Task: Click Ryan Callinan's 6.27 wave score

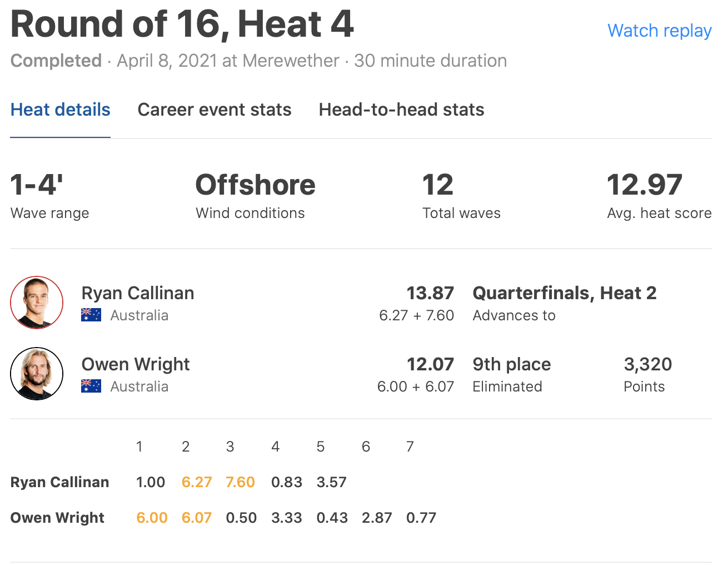Action: click(197, 482)
